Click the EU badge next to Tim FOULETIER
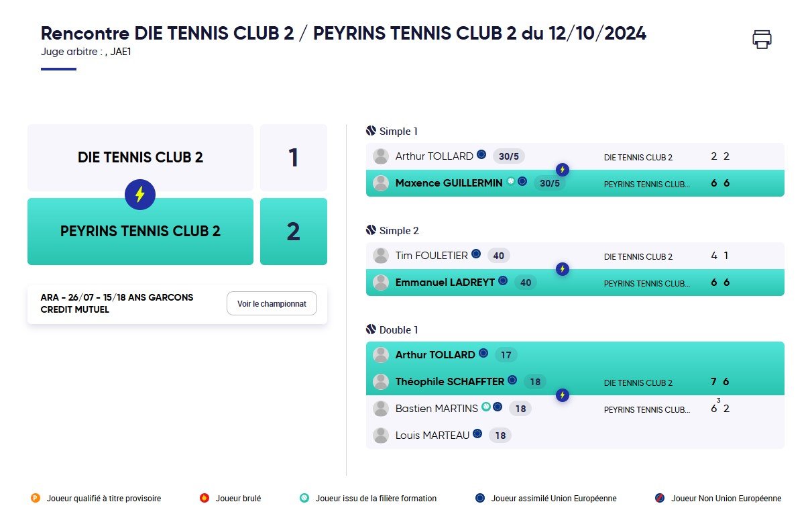This screenshot has height=510, width=812. [x=476, y=254]
